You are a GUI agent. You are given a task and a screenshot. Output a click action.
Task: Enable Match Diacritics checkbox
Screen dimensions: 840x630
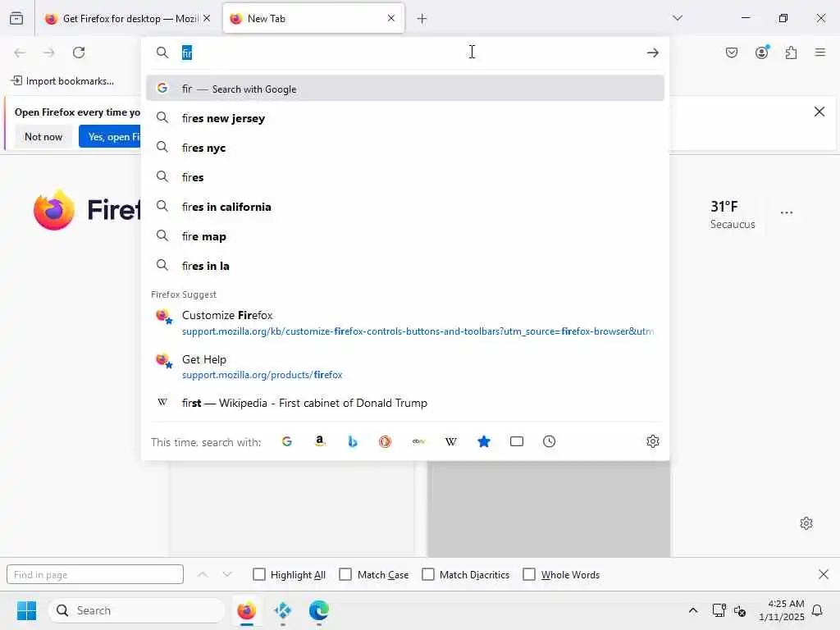(x=428, y=574)
